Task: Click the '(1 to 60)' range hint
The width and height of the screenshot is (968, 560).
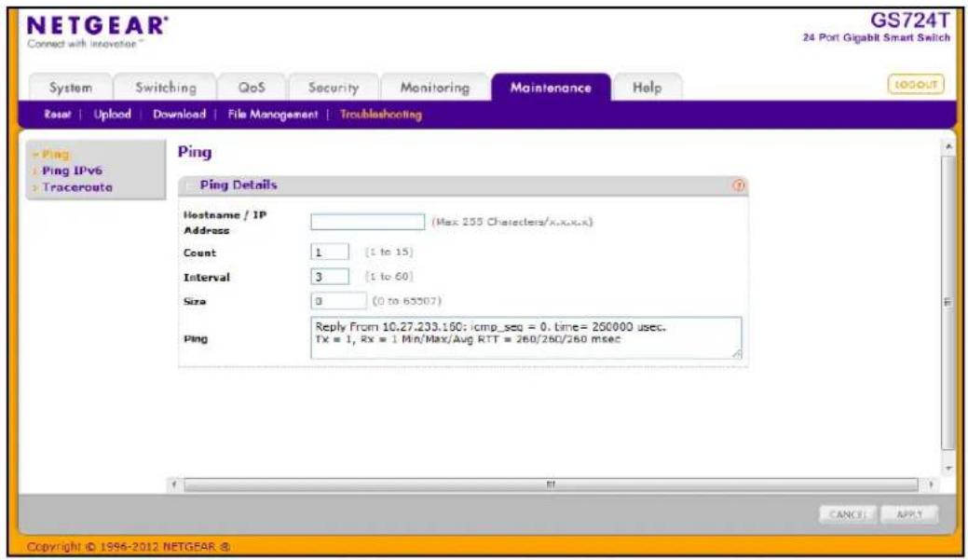Action: coord(389,277)
